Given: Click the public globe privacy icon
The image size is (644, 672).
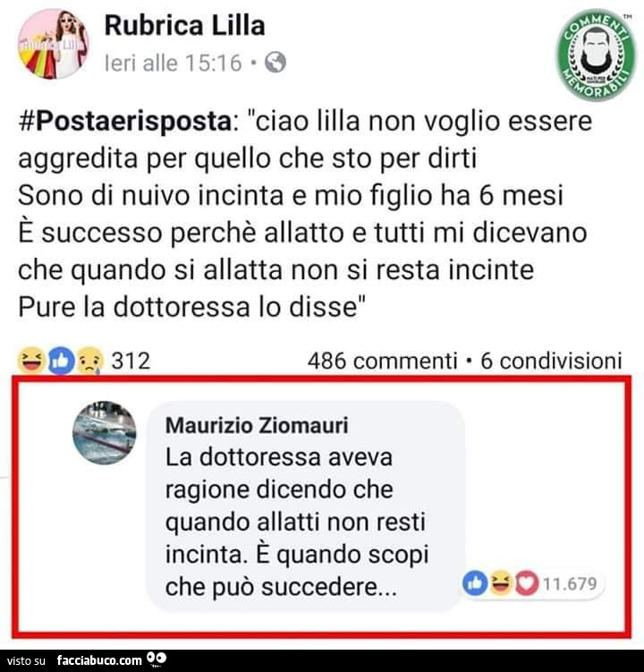Looking at the screenshot, I should (275, 63).
